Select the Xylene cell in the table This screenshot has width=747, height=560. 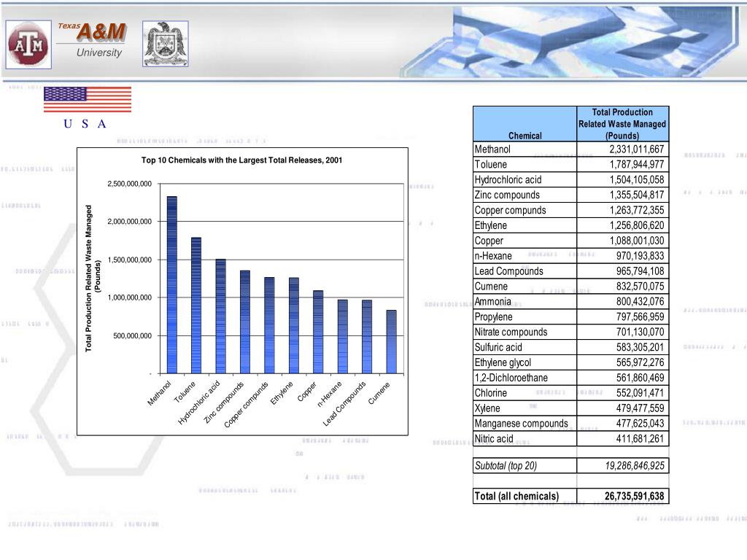coord(525,408)
